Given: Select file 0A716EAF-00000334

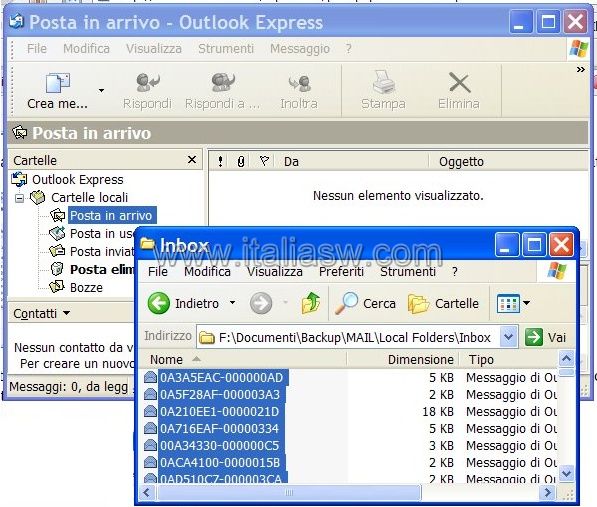Looking at the screenshot, I should [221, 429].
